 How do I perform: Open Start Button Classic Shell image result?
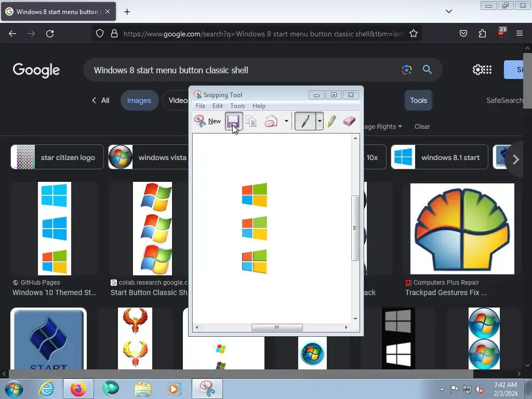click(152, 229)
